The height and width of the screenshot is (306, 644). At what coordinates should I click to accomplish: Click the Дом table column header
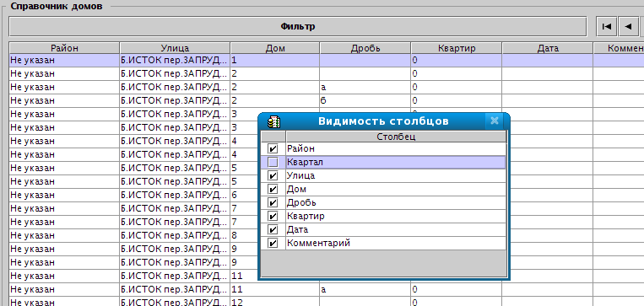click(275, 48)
